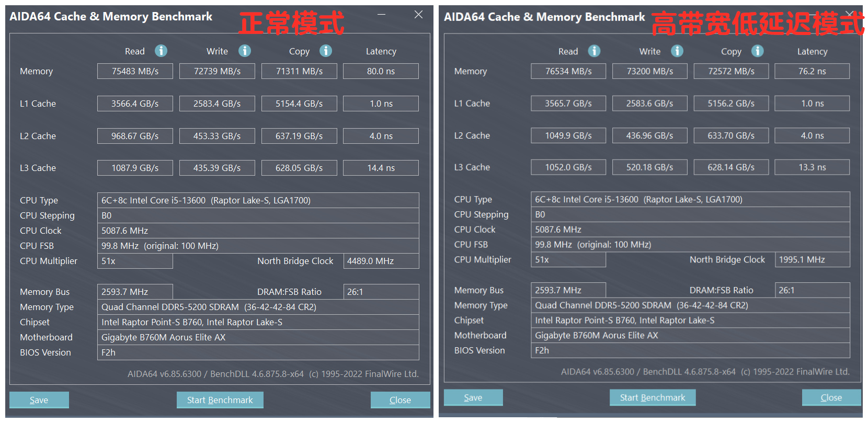Close the left window via title bar X

coord(418,15)
